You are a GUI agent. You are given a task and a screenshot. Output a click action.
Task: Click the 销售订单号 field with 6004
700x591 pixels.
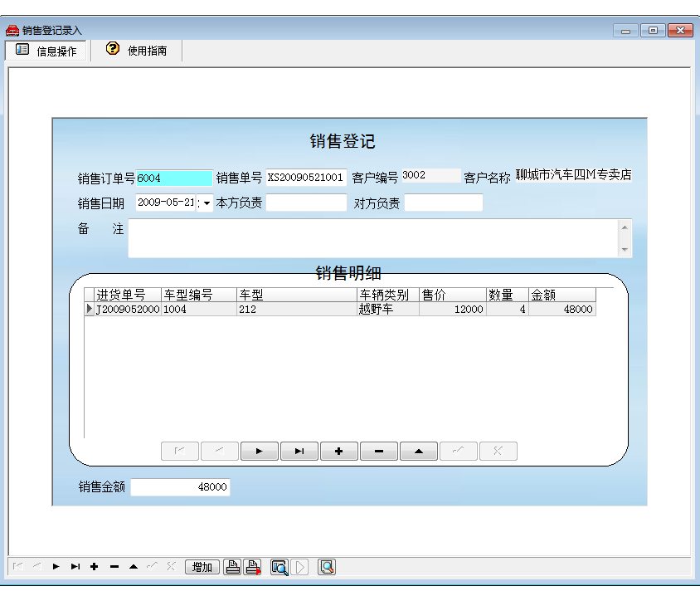[x=174, y=178]
